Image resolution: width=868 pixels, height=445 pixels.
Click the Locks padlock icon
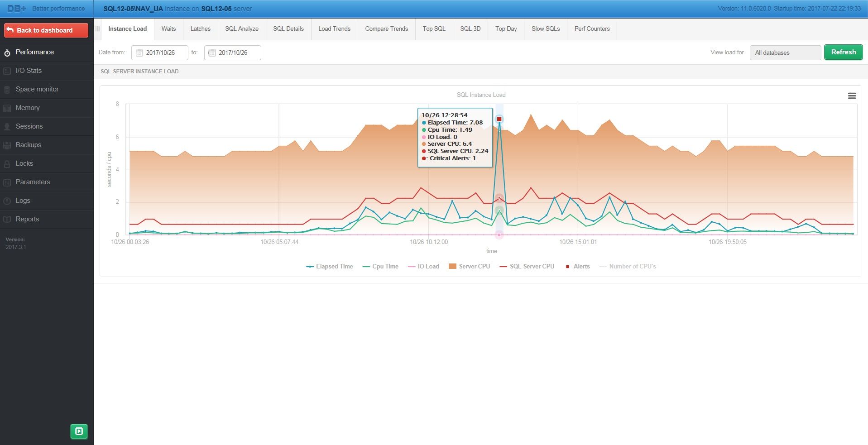click(6, 163)
